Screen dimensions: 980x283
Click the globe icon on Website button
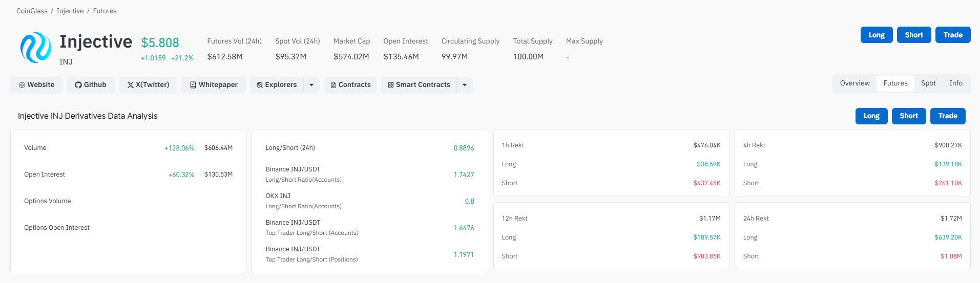[22, 85]
